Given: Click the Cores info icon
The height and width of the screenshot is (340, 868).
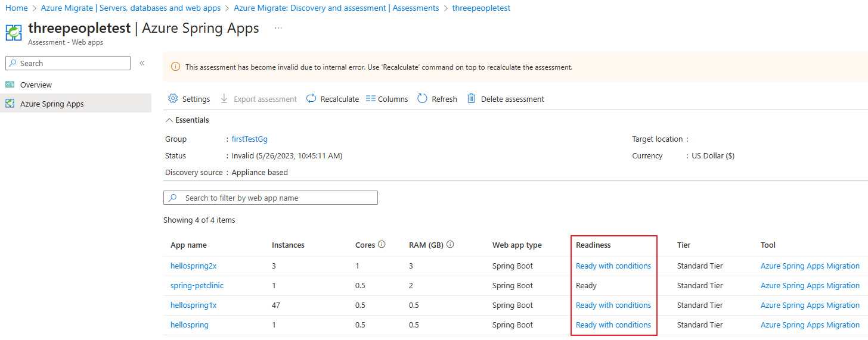Looking at the screenshot, I should [382, 245].
